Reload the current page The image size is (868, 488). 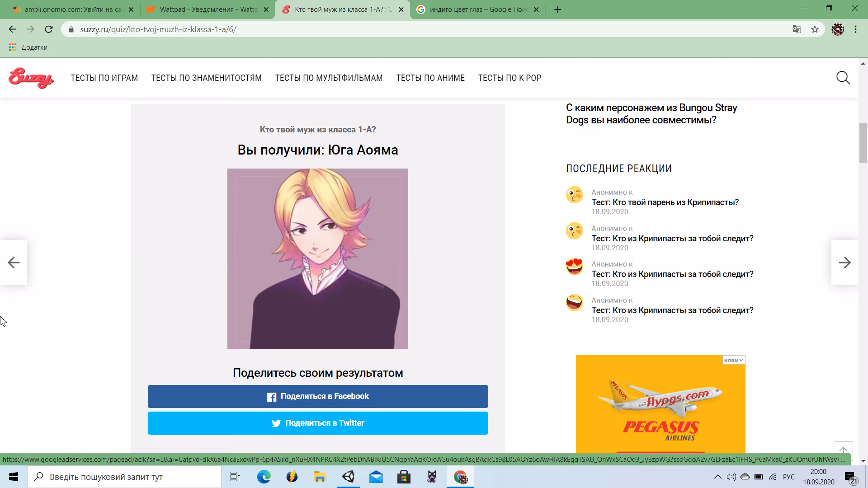(49, 29)
